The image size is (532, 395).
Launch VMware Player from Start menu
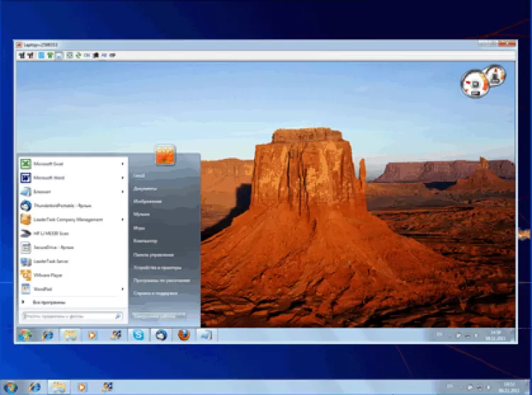pos(73,275)
